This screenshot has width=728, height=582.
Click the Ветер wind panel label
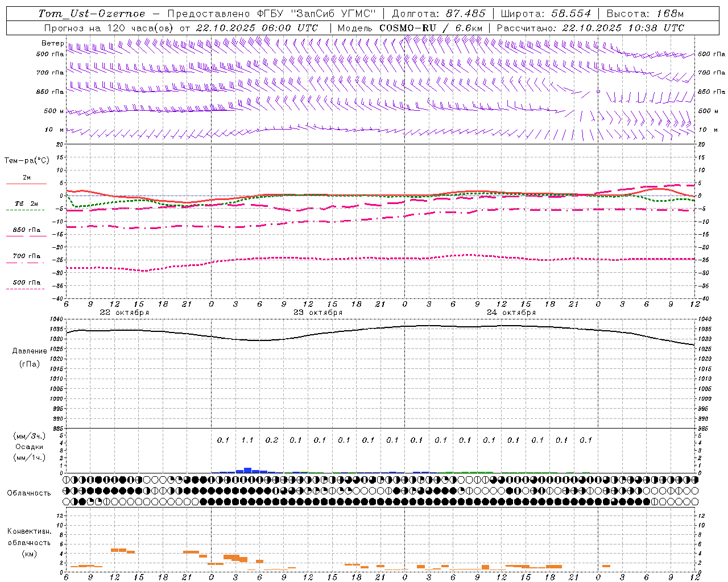[x=52, y=43]
